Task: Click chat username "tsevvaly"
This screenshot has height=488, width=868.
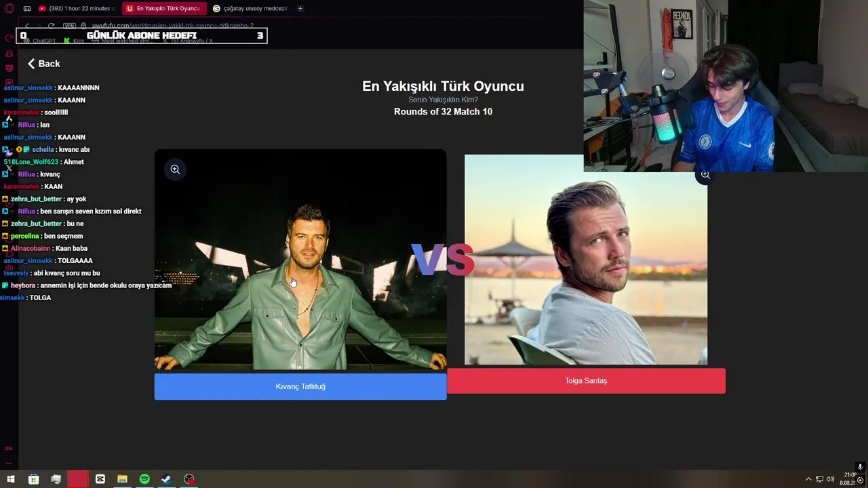Action: (x=16, y=273)
